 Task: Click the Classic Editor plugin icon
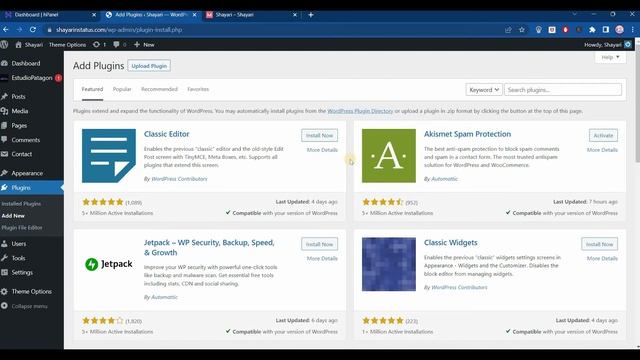click(109, 156)
